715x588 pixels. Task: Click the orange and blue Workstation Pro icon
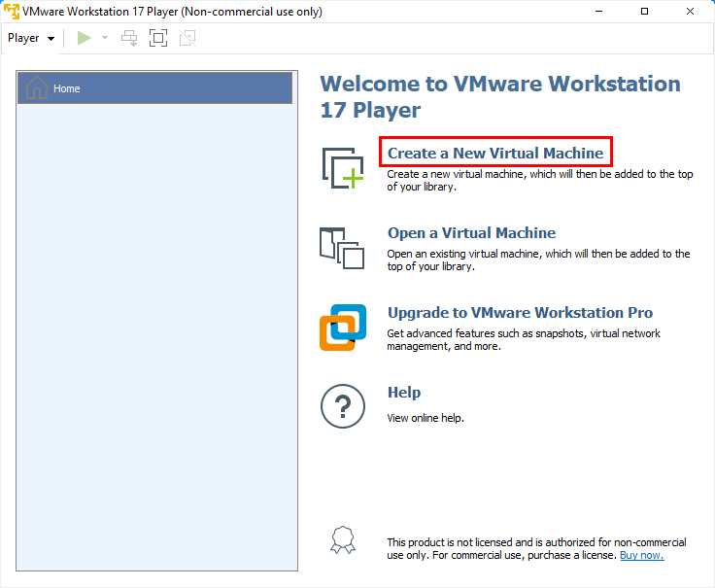tap(343, 328)
